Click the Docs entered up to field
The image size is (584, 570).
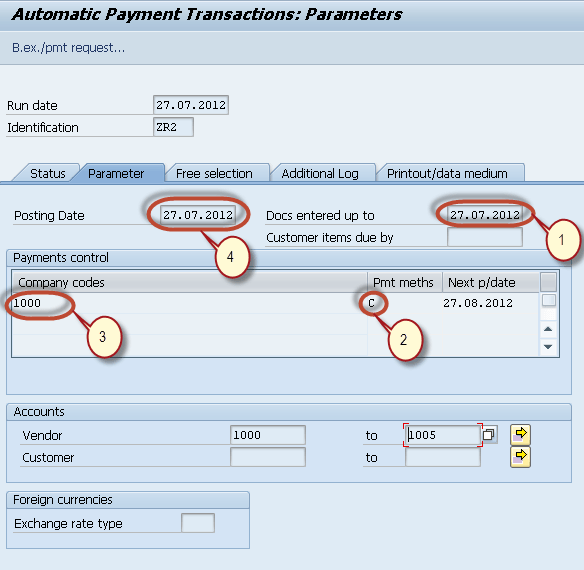coord(485,215)
